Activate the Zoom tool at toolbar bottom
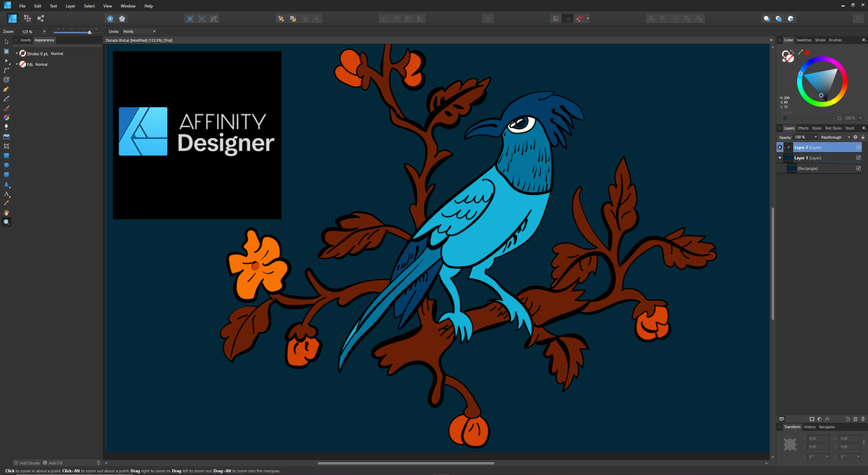This screenshot has width=868, height=475. 7,221
